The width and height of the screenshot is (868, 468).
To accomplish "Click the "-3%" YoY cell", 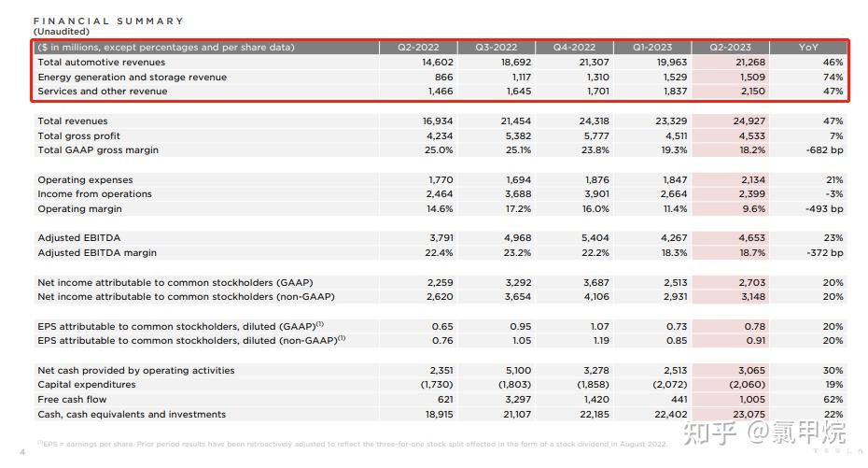I will click(x=833, y=194).
